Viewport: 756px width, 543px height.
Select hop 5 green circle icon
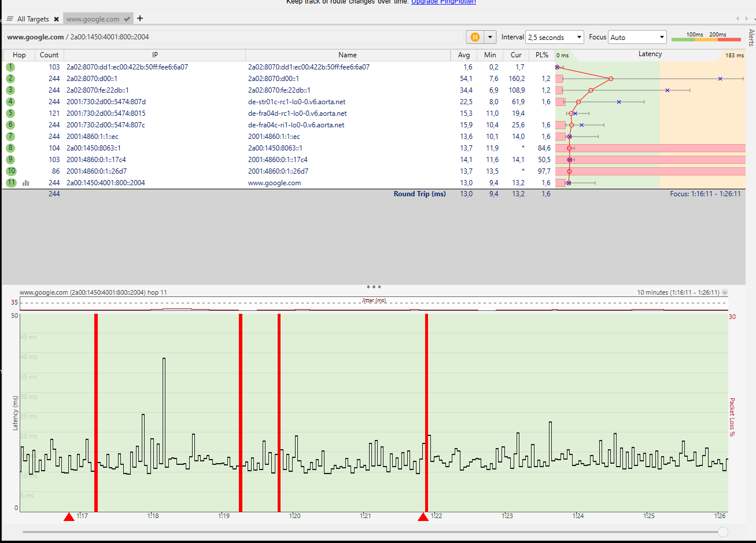pyautogui.click(x=10, y=113)
